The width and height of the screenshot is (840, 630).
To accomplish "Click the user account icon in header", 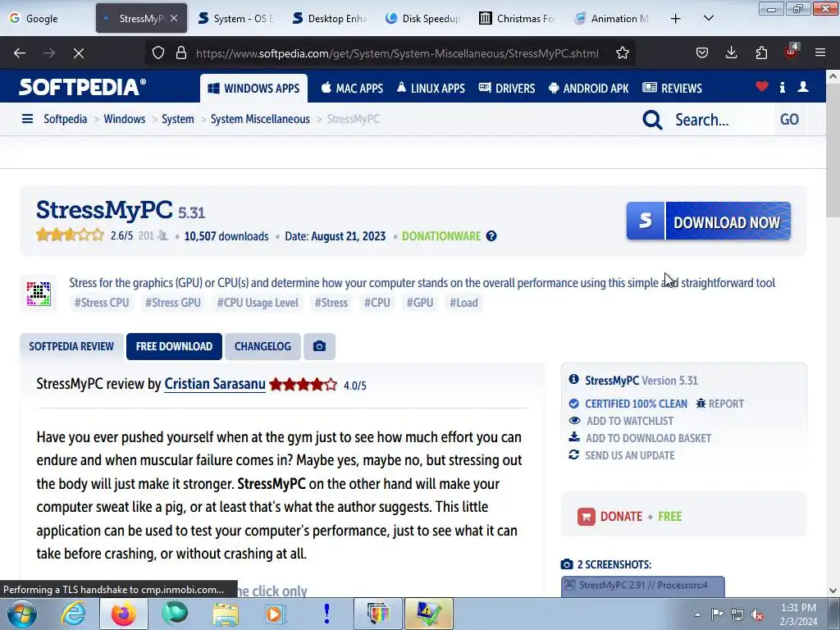I will click(x=802, y=87).
